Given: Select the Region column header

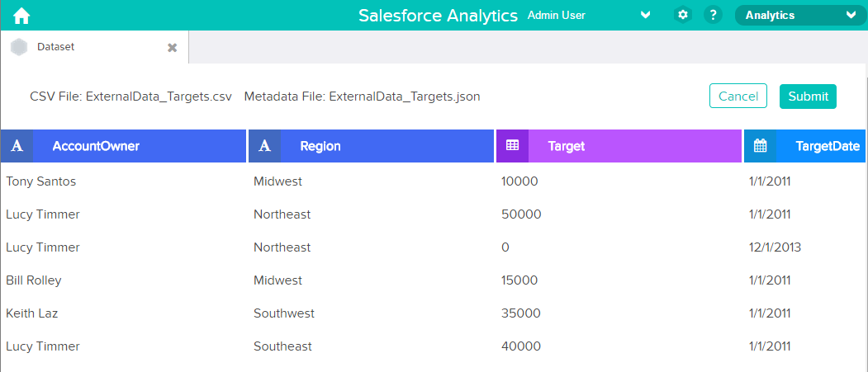Looking at the screenshot, I should (x=371, y=146).
